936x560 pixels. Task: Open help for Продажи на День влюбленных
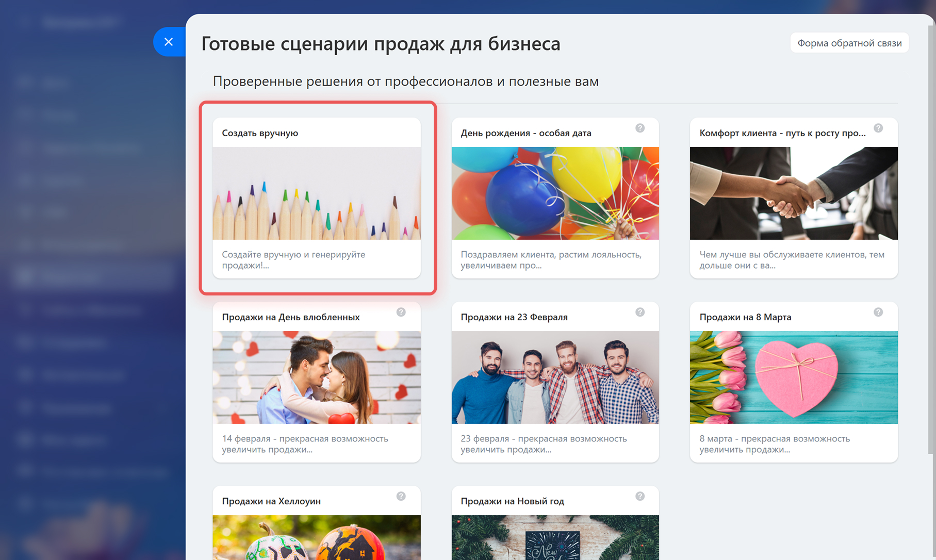tap(401, 312)
